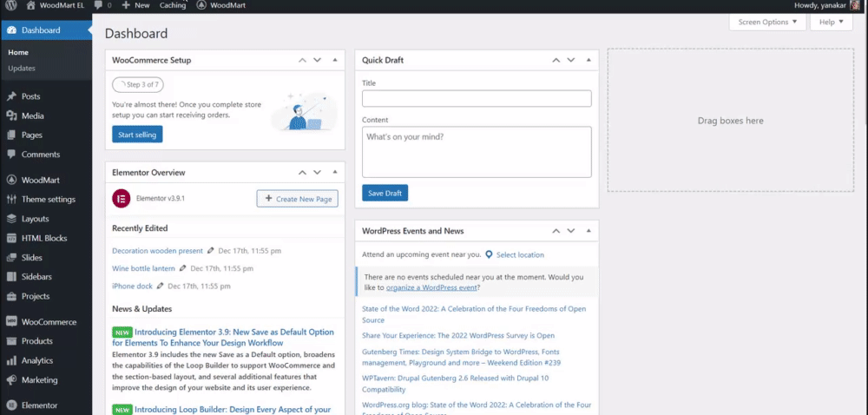
Task: Click the Elementor icon in sidebar
Action: [x=11, y=405]
